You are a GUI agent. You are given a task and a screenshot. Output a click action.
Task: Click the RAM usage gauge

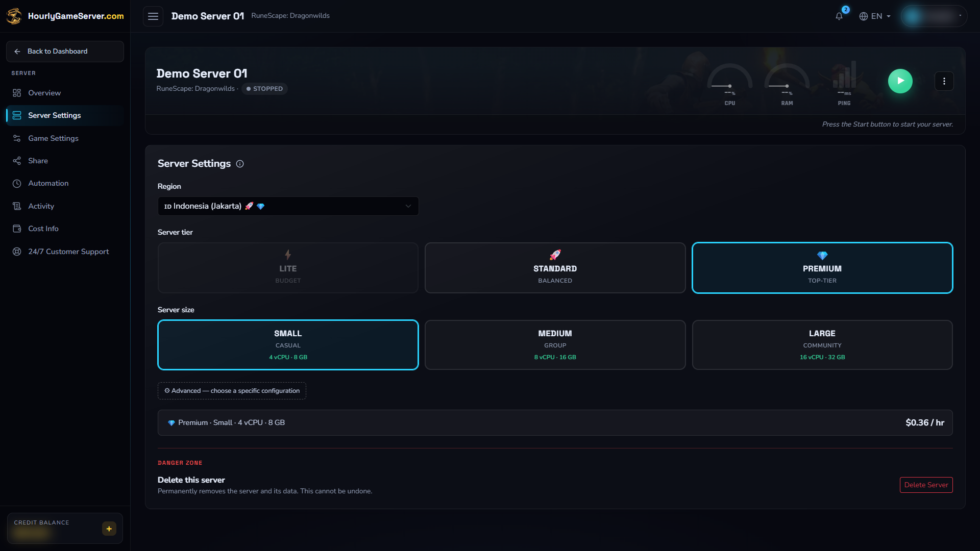(x=787, y=84)
